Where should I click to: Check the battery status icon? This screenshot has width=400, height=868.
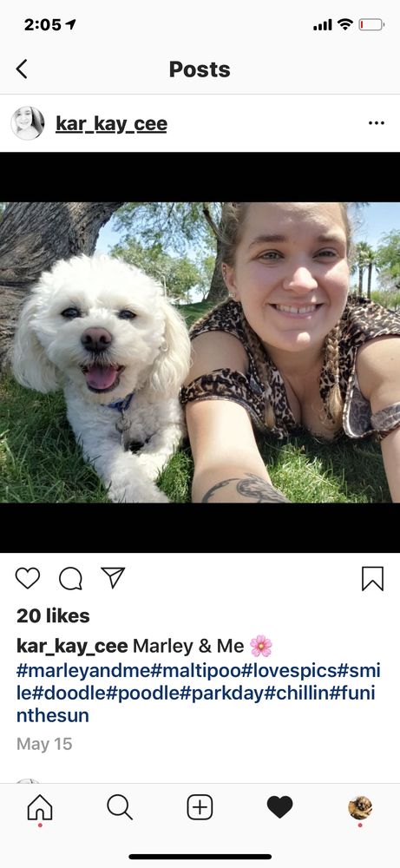click(x=370, y=24)
